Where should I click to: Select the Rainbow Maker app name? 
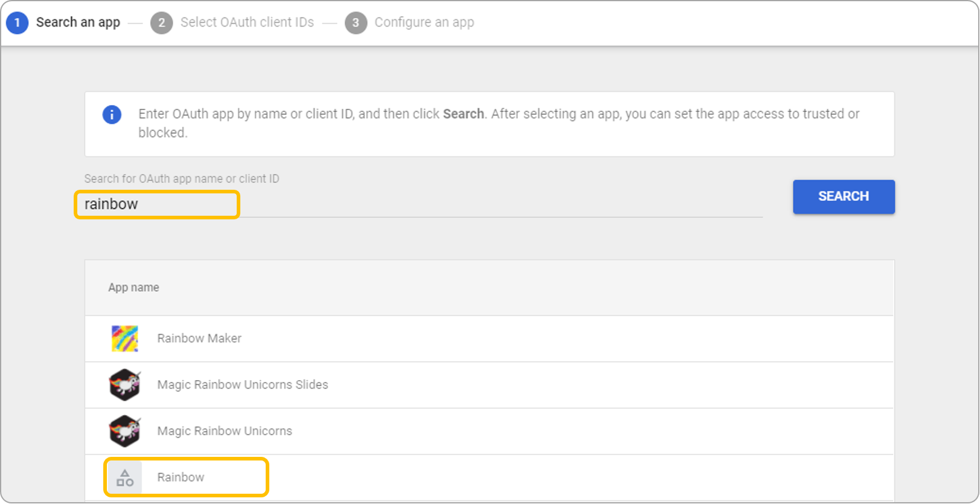(x=199, y=338)
